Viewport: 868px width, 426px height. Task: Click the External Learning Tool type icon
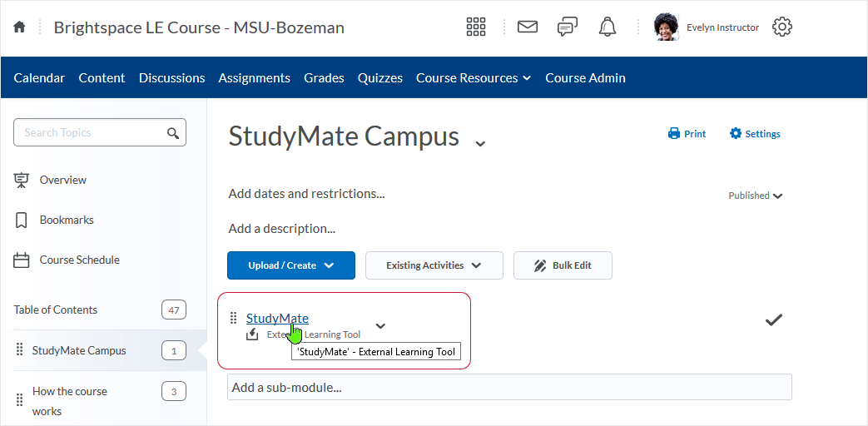pyautogui.click(x=252, y=334)
